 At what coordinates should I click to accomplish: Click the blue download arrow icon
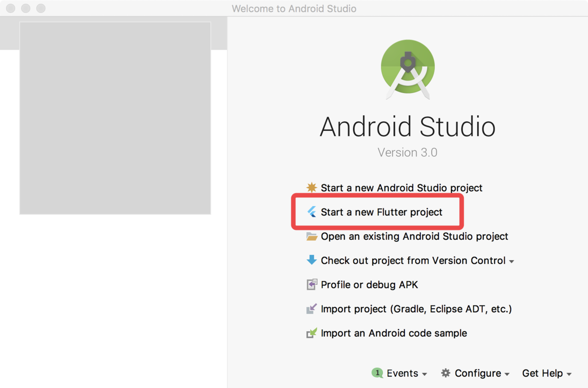pyautogui.click(x=312, y=260)
